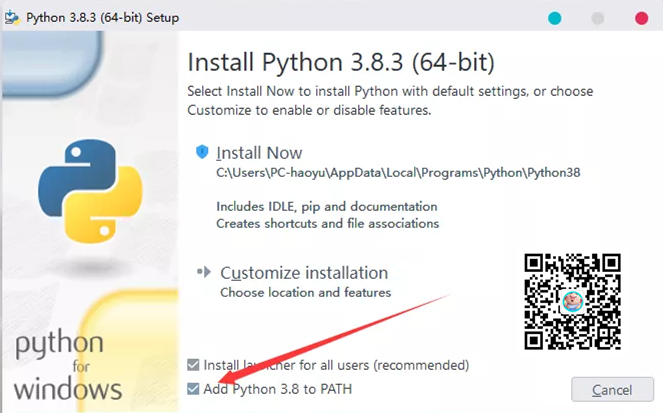Open Customize installation option
Viewport: 663px width, 413px height.
click(x=304, y=273)
